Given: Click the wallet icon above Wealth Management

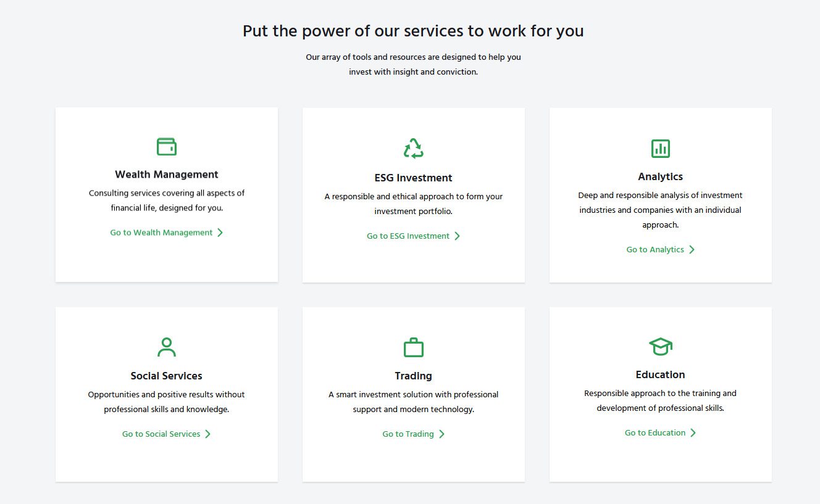Looking at the screenshot, I should click(167, 146).
